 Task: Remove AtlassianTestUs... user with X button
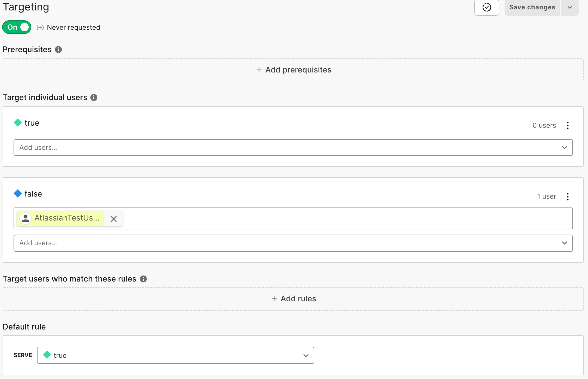tap(114, 219)
